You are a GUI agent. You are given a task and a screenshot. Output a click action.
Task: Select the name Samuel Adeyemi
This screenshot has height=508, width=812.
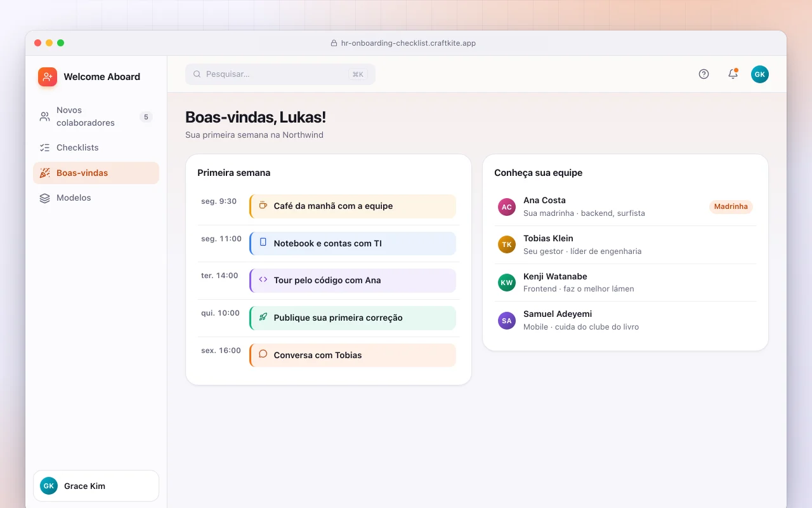[x=558, y=314]
